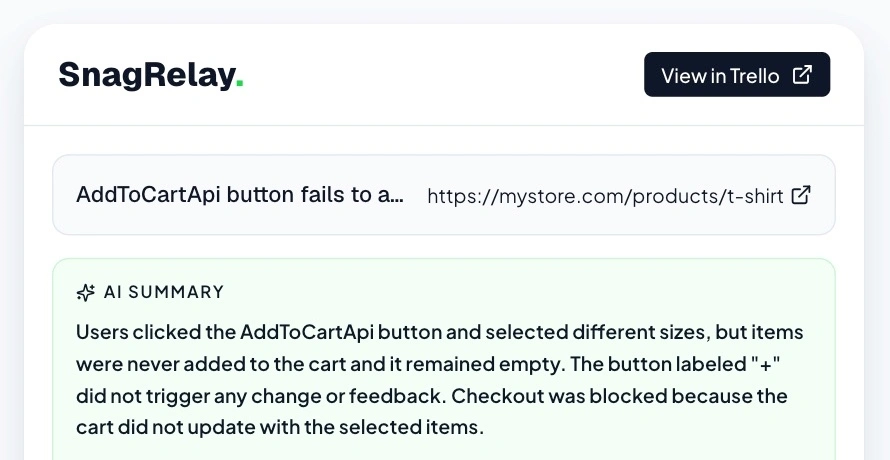
Task: Select the truncated AddToCartApi issue title
Action: 240,195
